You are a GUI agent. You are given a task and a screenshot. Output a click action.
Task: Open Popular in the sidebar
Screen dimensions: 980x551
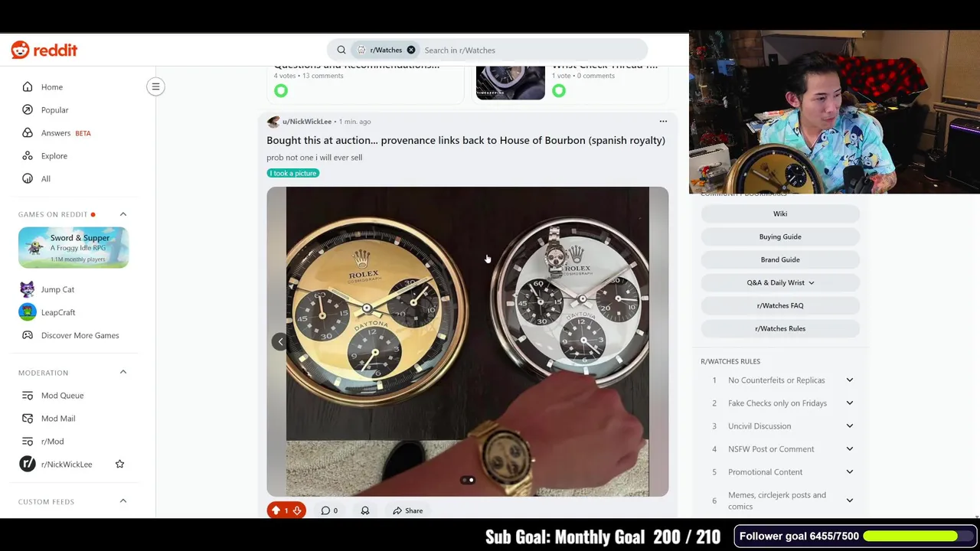(54, 110)
